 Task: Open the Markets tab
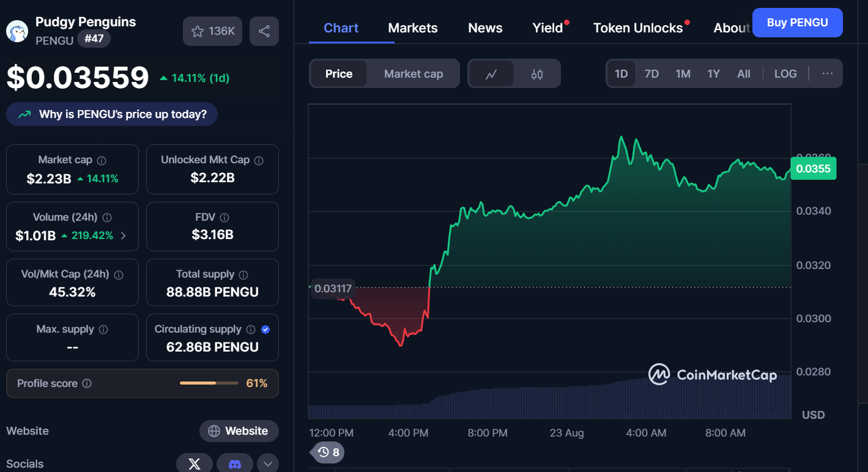pyautogui.click(x=413, y=28)
